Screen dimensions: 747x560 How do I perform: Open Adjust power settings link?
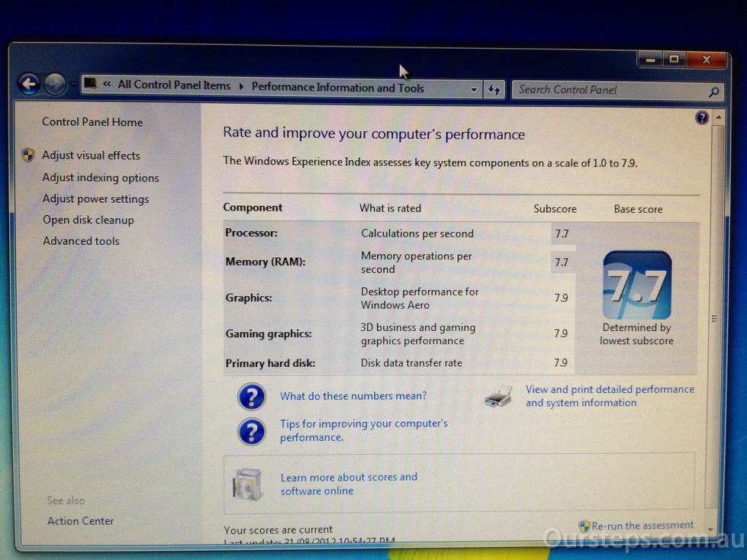95,199
